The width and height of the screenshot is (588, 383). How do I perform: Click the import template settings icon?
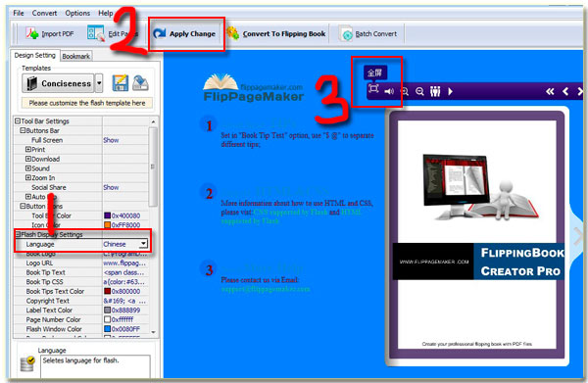[140, 83]
